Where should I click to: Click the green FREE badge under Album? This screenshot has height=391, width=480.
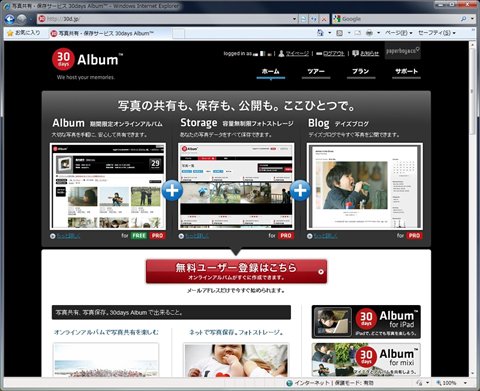pyautogui.click(x=139, y=236)
